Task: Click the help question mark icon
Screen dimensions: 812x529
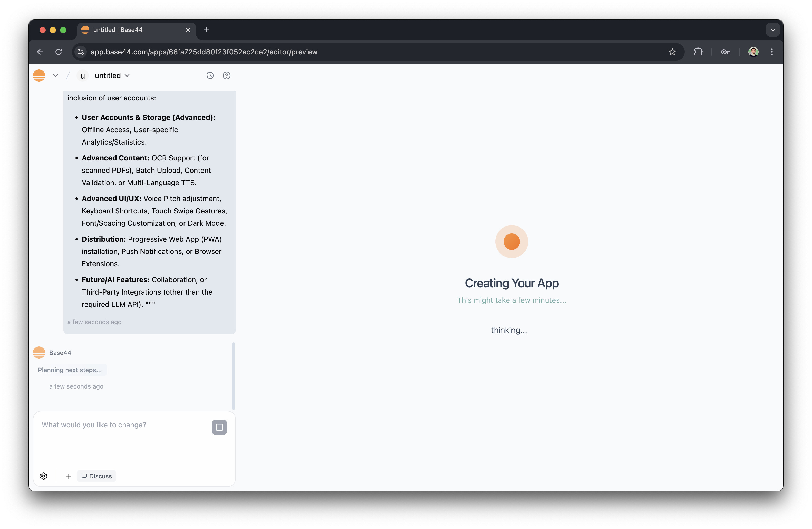Action: (x=227, y=75)
